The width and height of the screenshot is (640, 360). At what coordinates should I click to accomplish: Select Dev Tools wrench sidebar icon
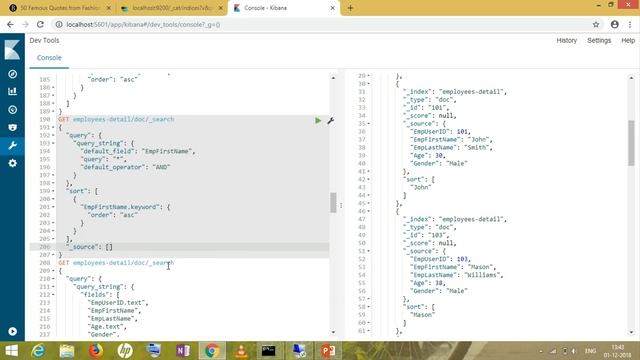click(x=12, y=145)
